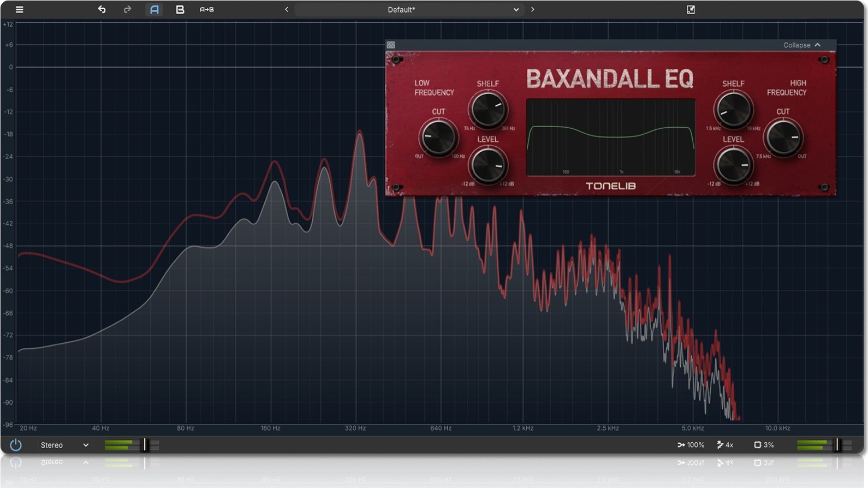Image resolution: width=868 pixels, height=488 pixels.
Task: Toggle the plugin power button
Action: click(16, 445)
